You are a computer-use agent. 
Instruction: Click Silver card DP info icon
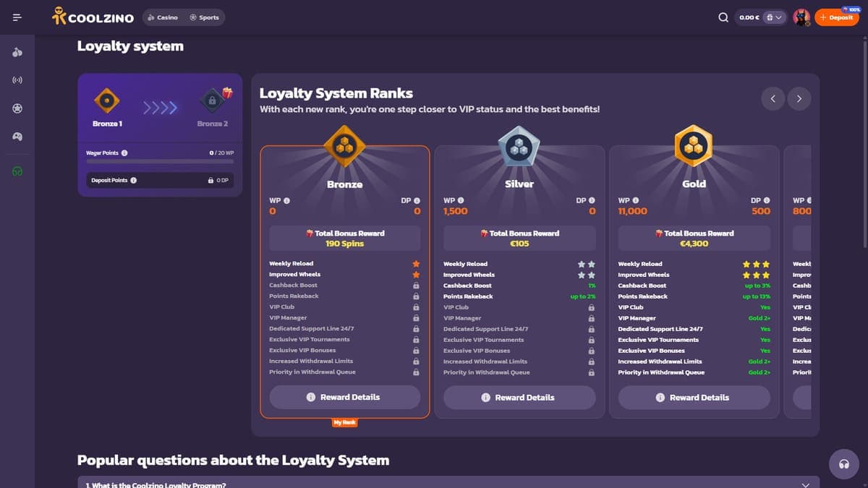592,200
